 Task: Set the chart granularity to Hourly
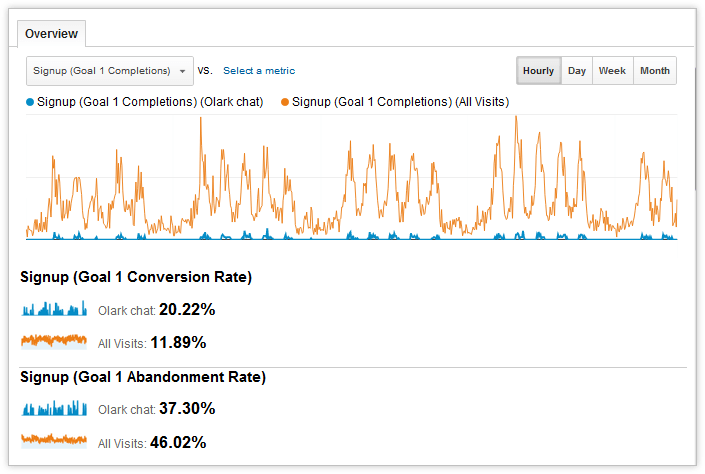[538, 71]
